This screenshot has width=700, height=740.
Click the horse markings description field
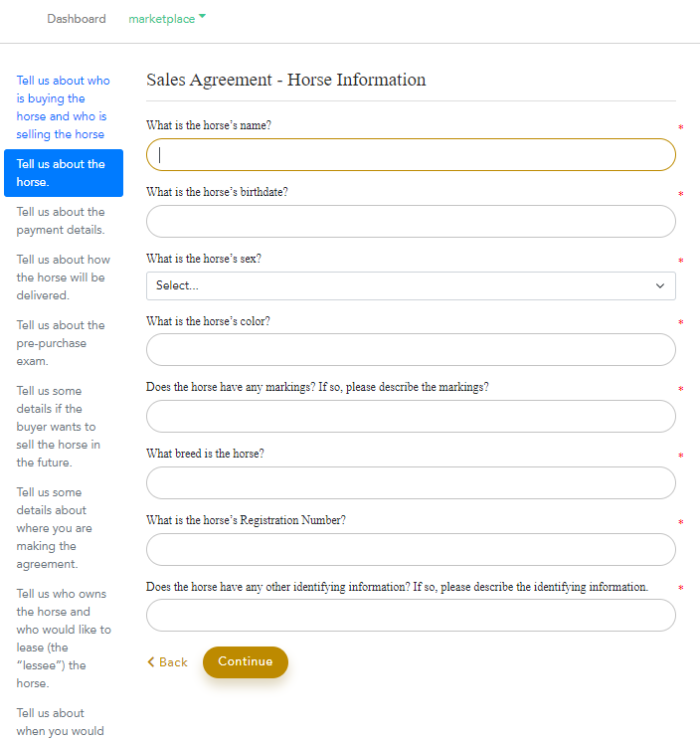click(x=410, y=416)
